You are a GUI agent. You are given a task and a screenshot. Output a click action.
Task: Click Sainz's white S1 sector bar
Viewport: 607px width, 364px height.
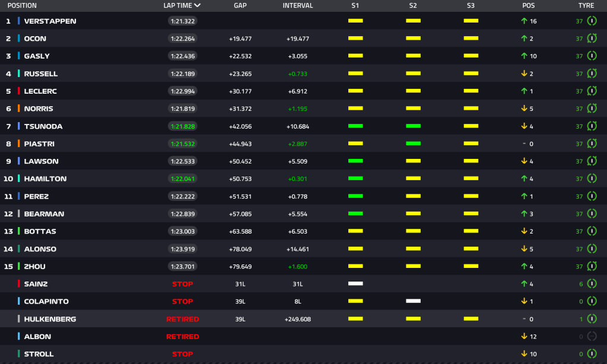coord(355,283)
